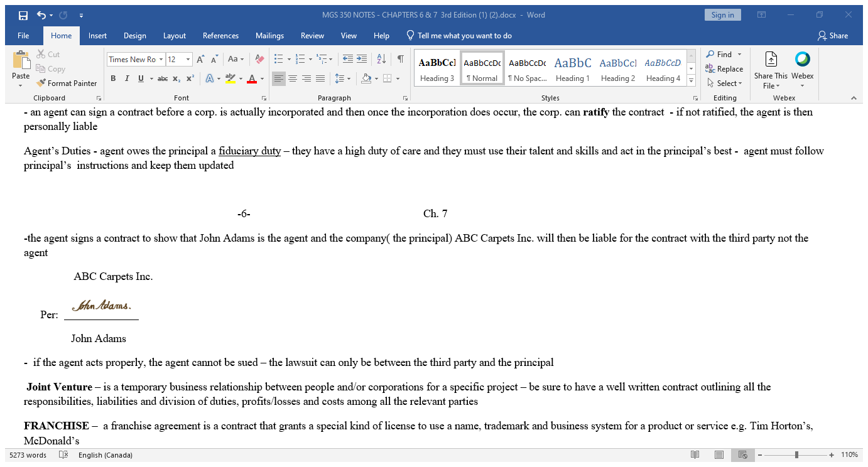Open Ribbon Display Options in the title bar
The width and height of the screenshot is (868, 467).
coord(762,15)
